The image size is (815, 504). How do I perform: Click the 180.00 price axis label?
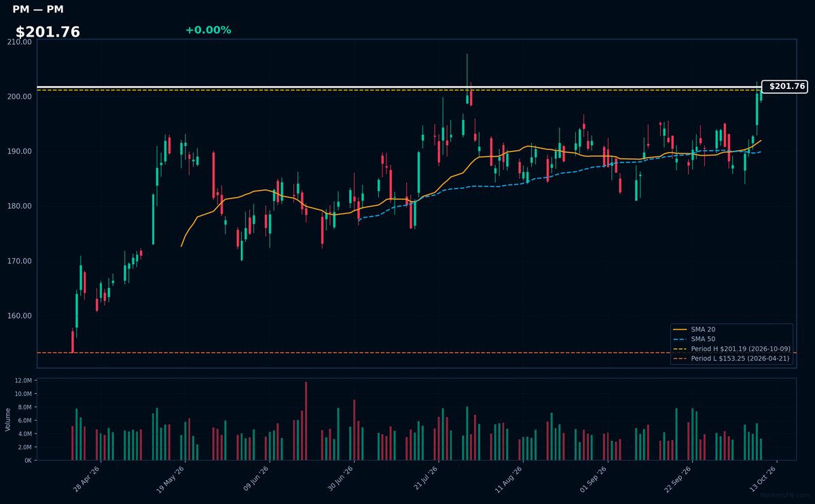click(19, 206)
